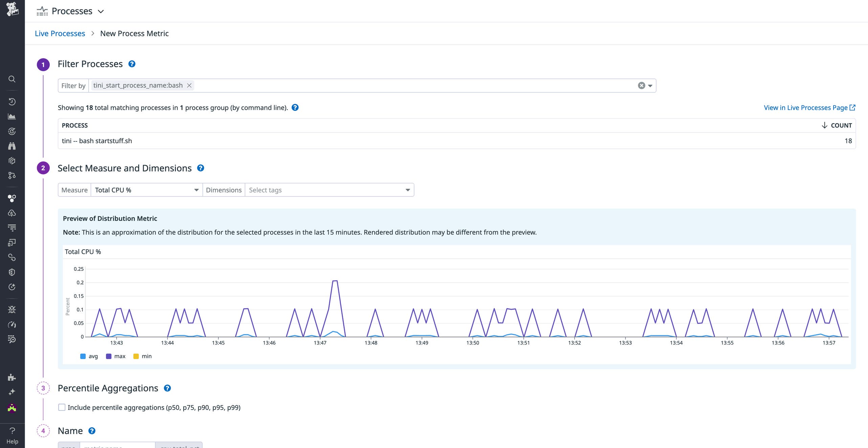Toggle the max series in legend
Viewport: 868px width, 448px height.
(116, 356)
